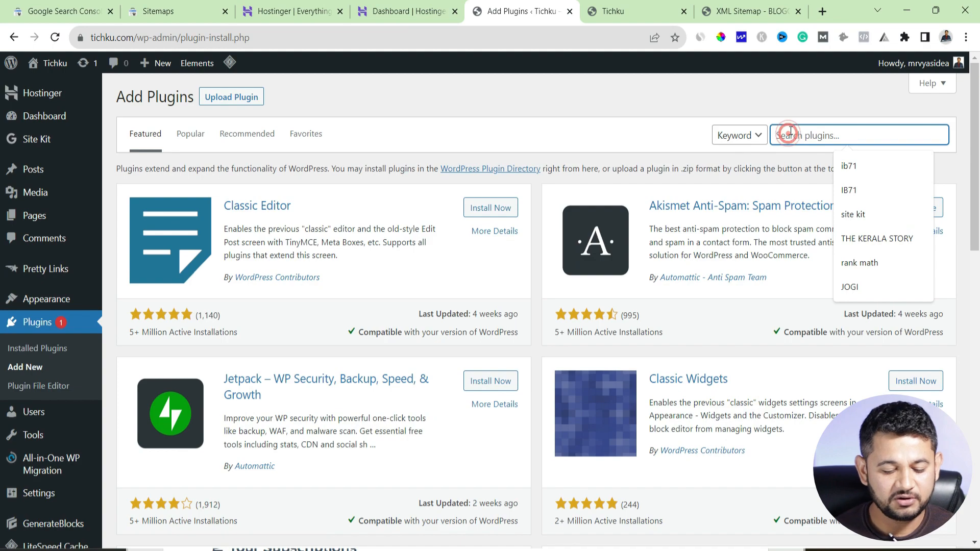This screenshot has width=980, height=551.
Task: Open the New content menu
Action: pyautogui.click(x=156, y=63)
